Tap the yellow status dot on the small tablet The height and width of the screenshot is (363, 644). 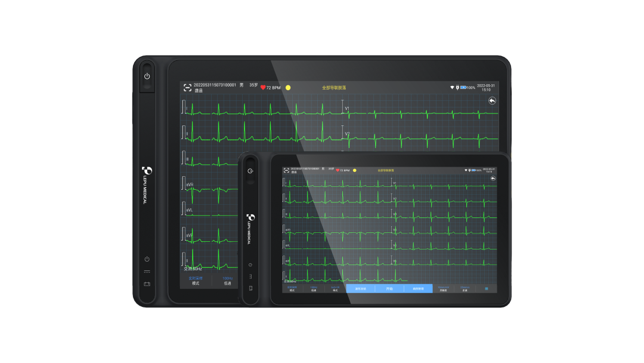click(x=354, y=170)
